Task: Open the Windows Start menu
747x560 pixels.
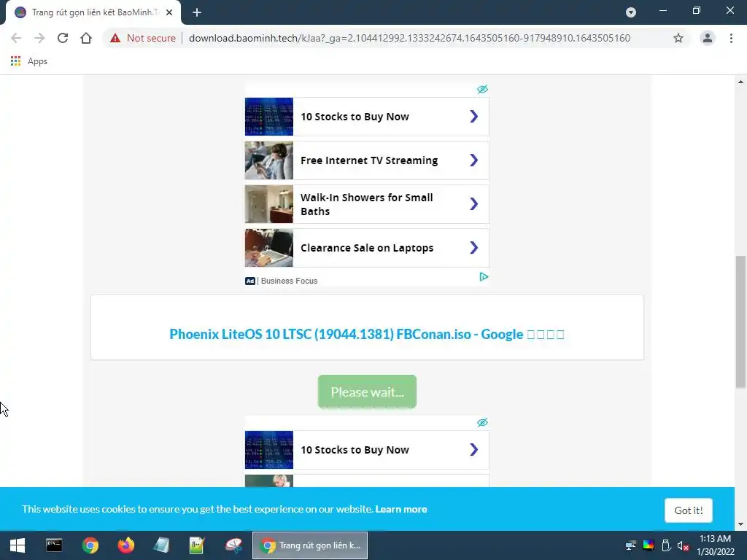Action: coord(18,545)
